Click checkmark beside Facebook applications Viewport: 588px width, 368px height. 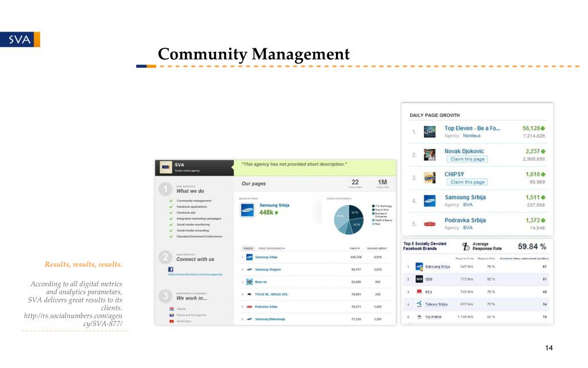(171, 207)
